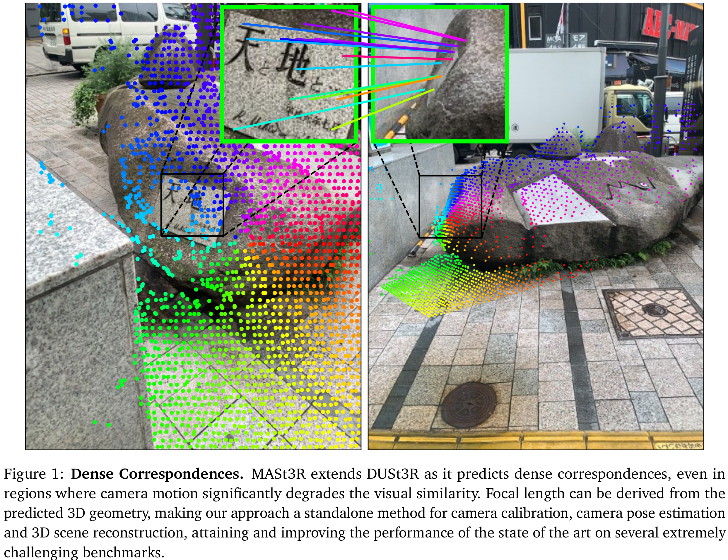The height and width of the screenshot is (560, 728).
Task: Click the van's red tail light
Action: [67, 36]
